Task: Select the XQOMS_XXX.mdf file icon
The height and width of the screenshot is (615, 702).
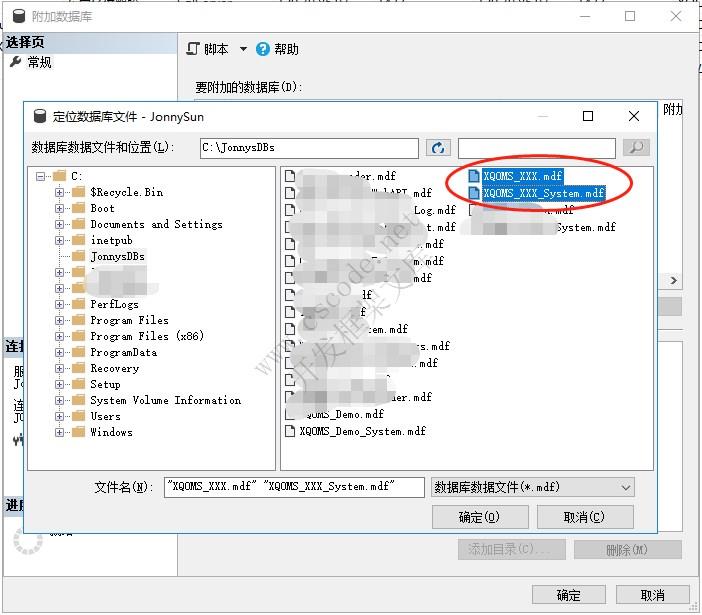Action: (x=474, y=176)
